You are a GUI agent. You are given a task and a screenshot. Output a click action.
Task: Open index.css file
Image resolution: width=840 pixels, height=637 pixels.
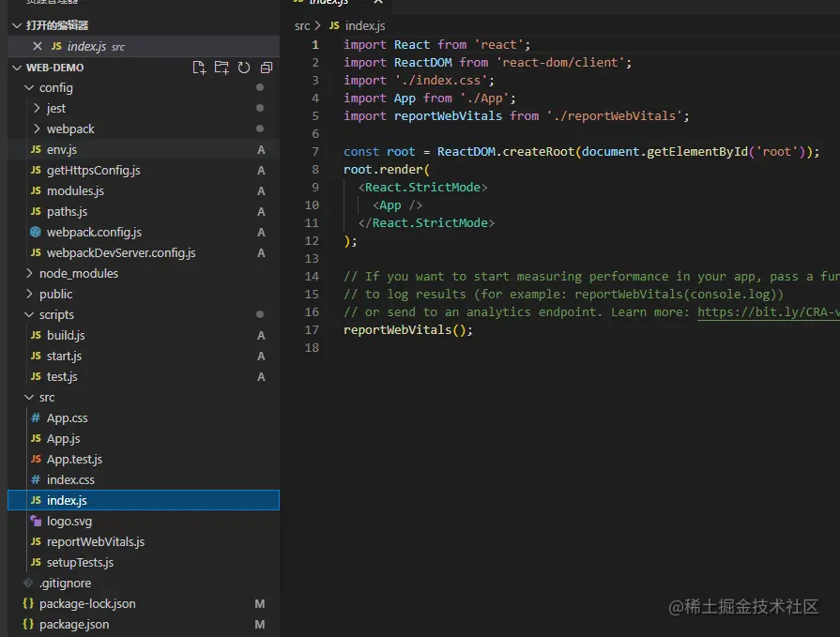coord(144,479)
